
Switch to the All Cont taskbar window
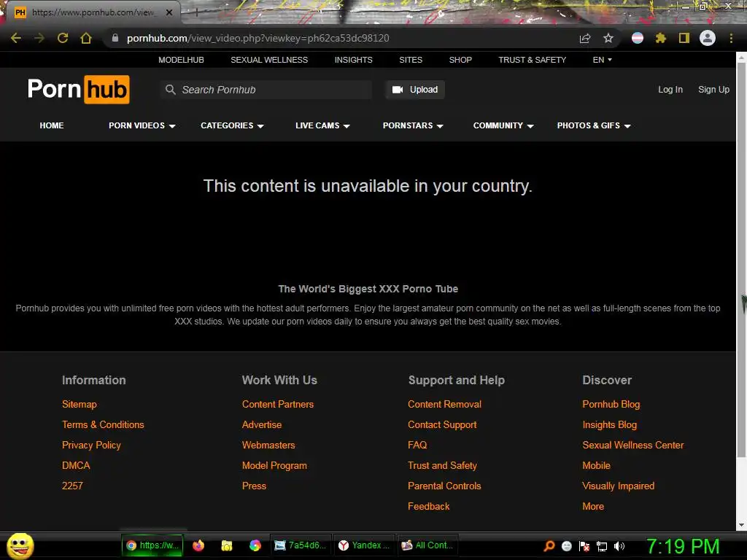click(x=427, y=545)
